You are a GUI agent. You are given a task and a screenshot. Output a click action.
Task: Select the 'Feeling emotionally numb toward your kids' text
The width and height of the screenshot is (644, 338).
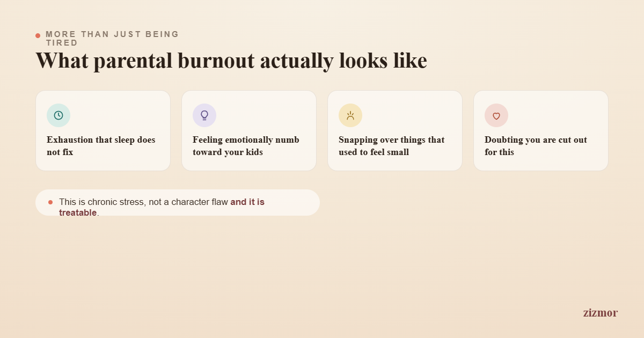(246, 146)
